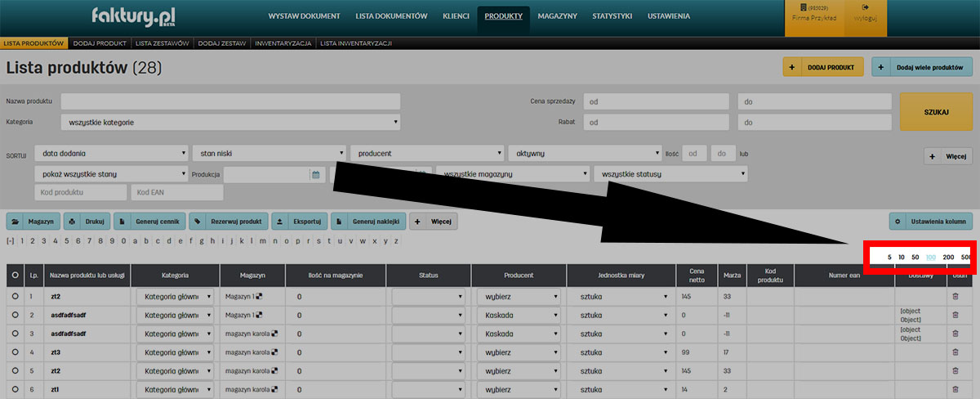Click the Nazwa produktu input field
The width and height of the screenshot is (980, 399).
(230, 101)
